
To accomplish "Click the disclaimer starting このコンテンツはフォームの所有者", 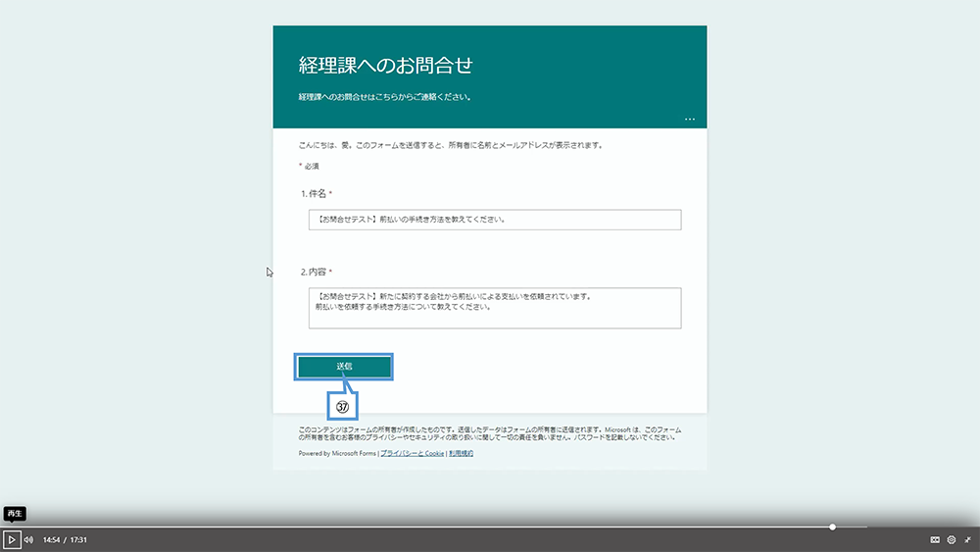I will [489, 433].
